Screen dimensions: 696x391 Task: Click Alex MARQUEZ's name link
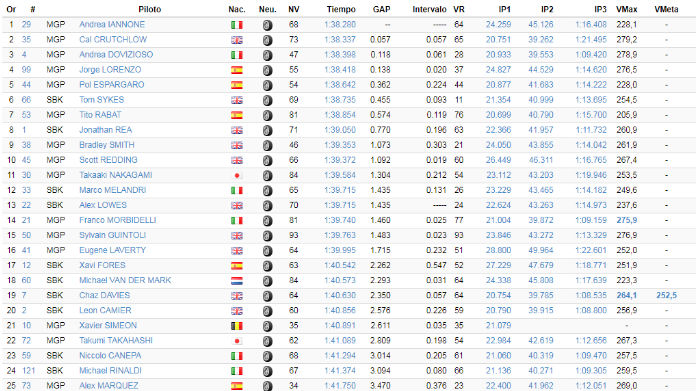pos(109,386)
